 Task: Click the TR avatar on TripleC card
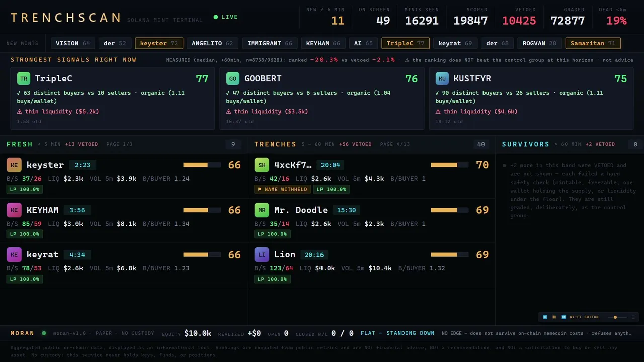point(24,79)
